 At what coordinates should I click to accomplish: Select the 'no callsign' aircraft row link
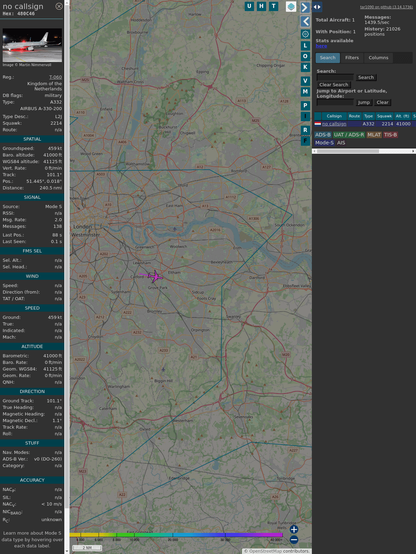tap(334, 124)
